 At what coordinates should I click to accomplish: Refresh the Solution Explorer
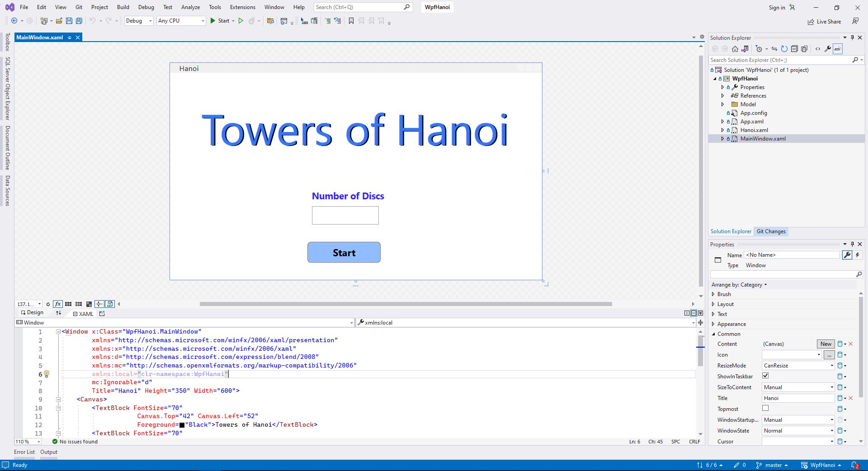(784, 49)
